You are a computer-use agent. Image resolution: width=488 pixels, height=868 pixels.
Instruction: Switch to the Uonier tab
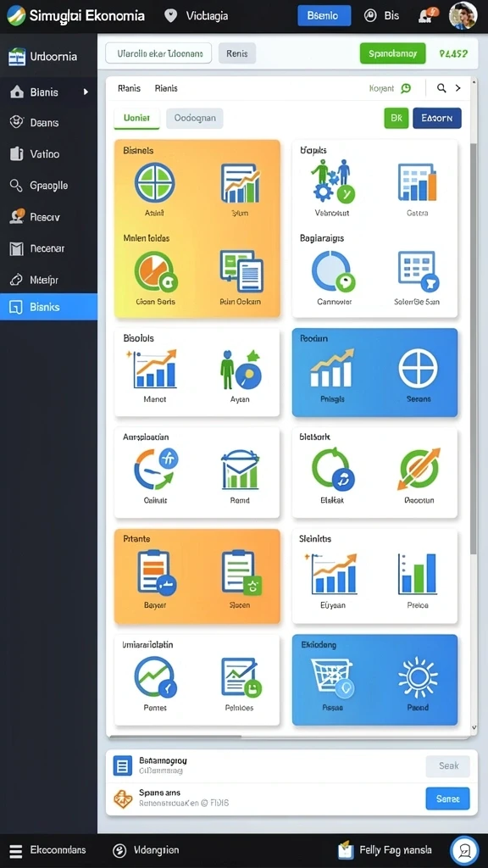click(136, 118)
